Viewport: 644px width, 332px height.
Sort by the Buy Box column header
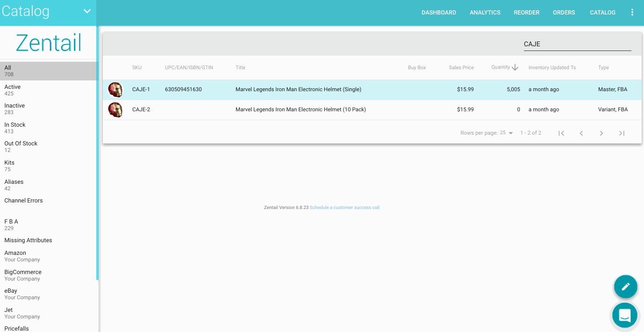(417, 68)
